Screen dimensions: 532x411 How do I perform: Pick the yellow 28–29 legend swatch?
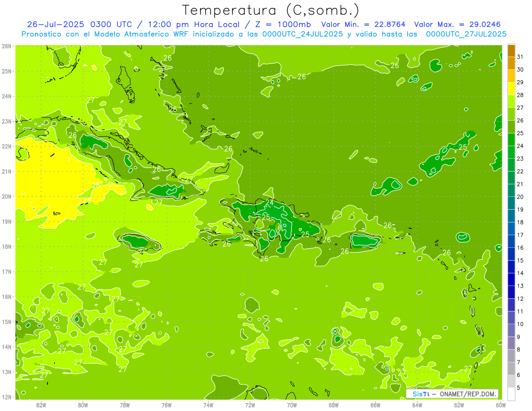pos(511,88)
